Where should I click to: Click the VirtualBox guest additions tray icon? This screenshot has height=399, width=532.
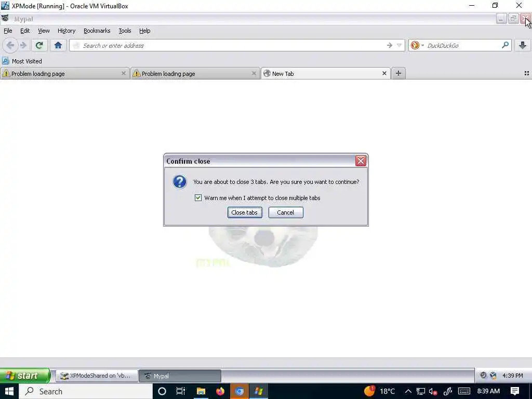click(493, 375)
